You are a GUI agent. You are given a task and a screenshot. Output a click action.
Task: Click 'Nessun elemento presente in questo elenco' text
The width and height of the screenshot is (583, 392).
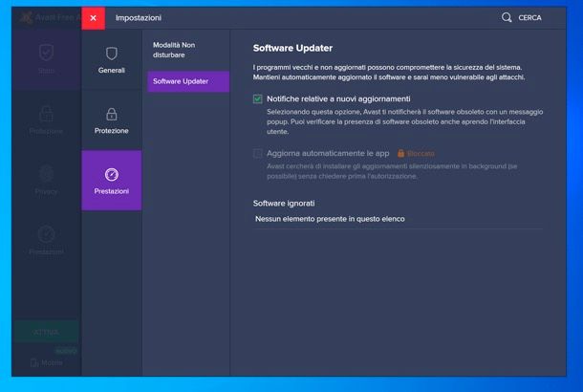(x=330, y=219)
